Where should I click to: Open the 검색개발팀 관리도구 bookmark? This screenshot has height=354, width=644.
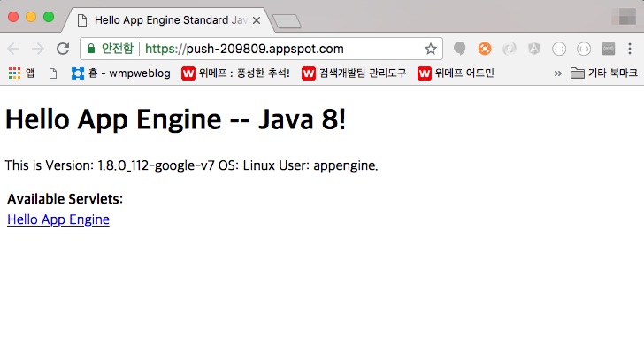click(354, 73)
